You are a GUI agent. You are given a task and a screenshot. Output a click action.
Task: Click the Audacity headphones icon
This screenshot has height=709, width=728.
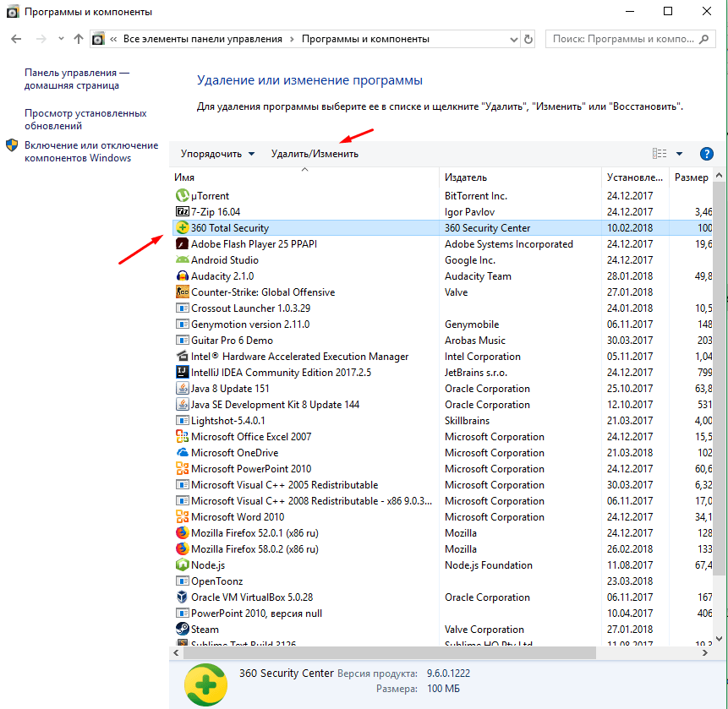182,276
